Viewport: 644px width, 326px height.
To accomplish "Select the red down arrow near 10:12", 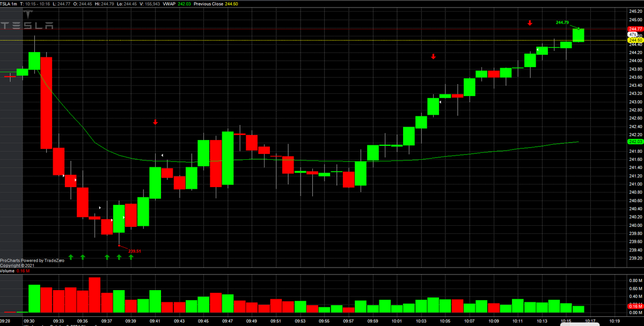I will (x=530, y=23).
